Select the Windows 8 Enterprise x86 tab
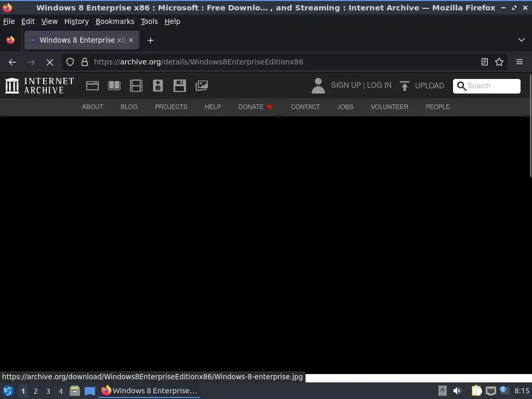This screenshot has height=399, width=532. [82, 40]
